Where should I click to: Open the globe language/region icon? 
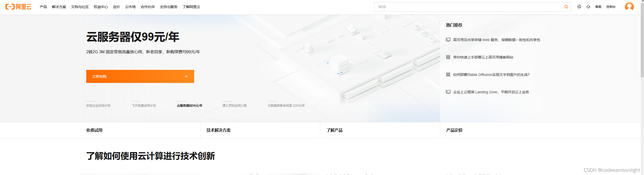pos(579,7)
